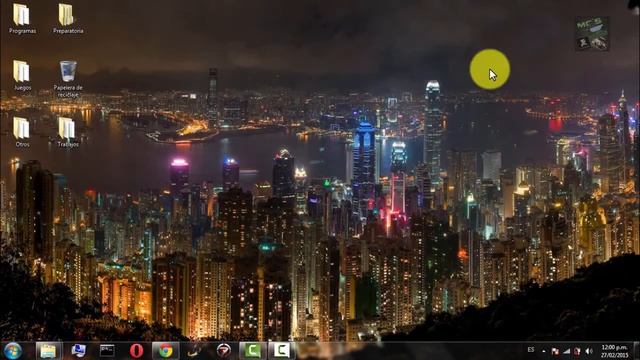The width and height of the screenshot is (640, 360).
Task: Open the Command Prompt taskbar icon
Action: coord(107,351)
